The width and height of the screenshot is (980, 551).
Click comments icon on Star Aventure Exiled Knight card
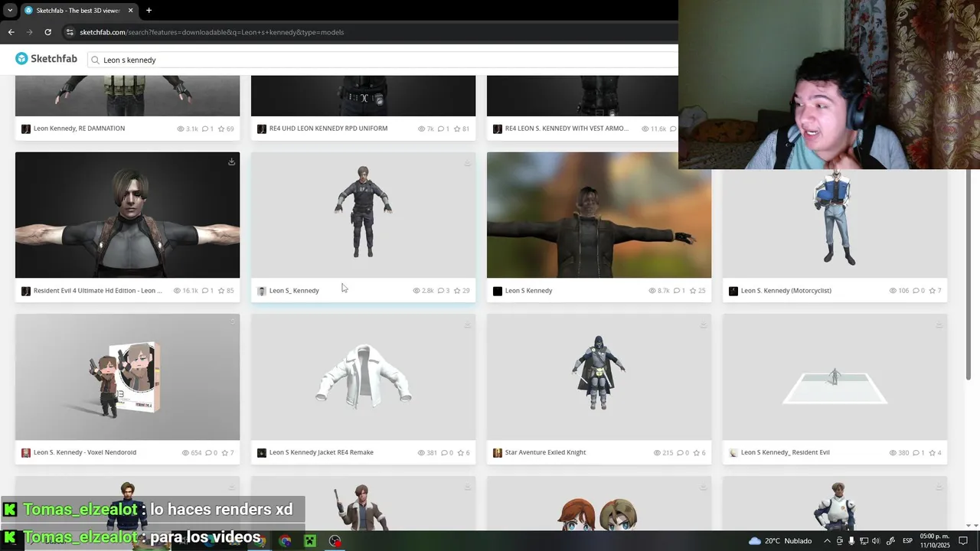click(679, 452)
